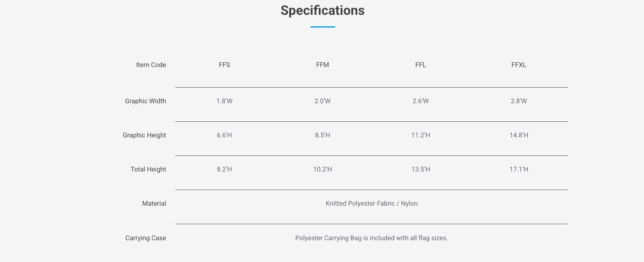Viewport: 644px width, 262px height.
Task: Select the 14.8'H graphic height value
Action: point(519,135)
